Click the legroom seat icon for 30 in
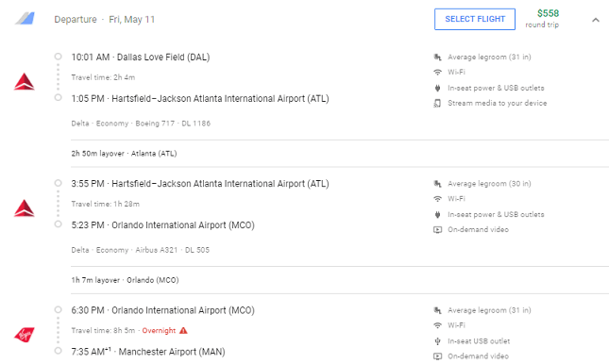 tap(437, 184)
